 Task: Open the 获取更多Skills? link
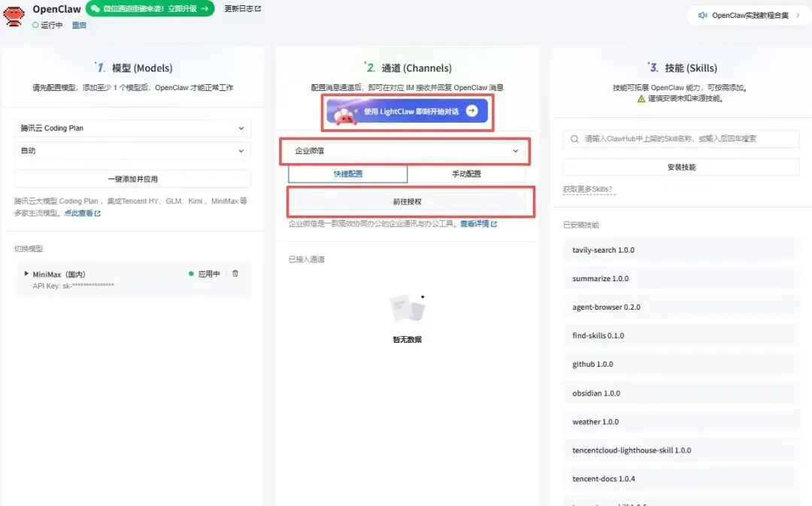click(x=587, y=189)
